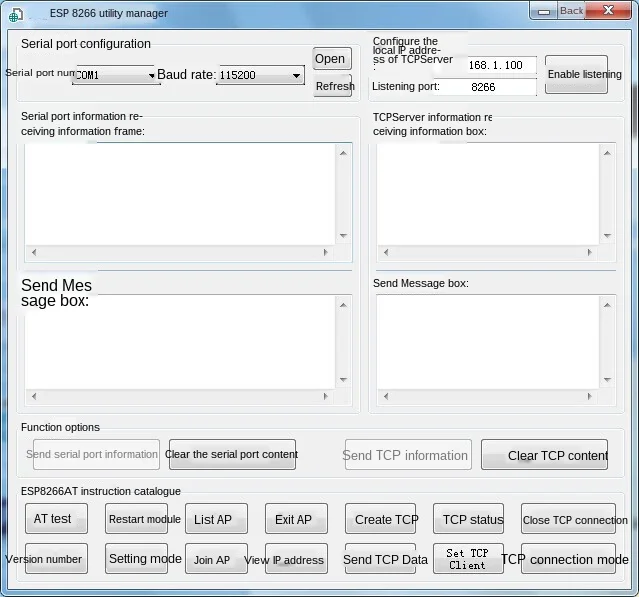This screenshot has width=639, height=597.
Task: Click right arrow of serial receiving horizontal scrollbar
Action: (325, 252)
